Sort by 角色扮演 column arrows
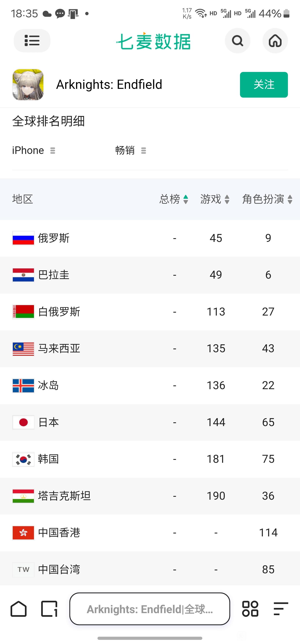This screenshot has width=300, height=644. 290,200
